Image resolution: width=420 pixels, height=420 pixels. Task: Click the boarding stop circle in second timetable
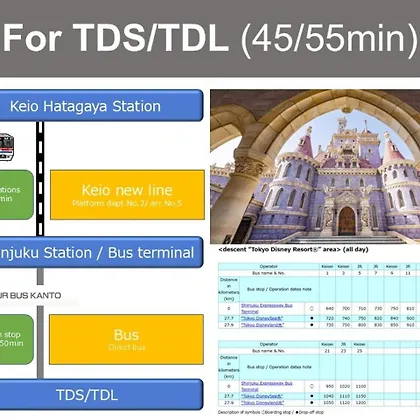coord(312,386)
